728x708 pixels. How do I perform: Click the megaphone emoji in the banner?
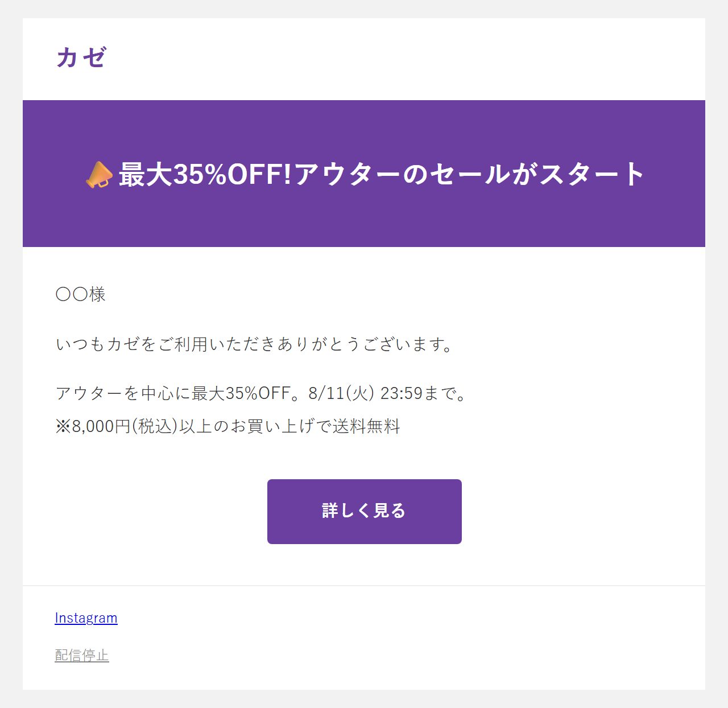[99, 174]
